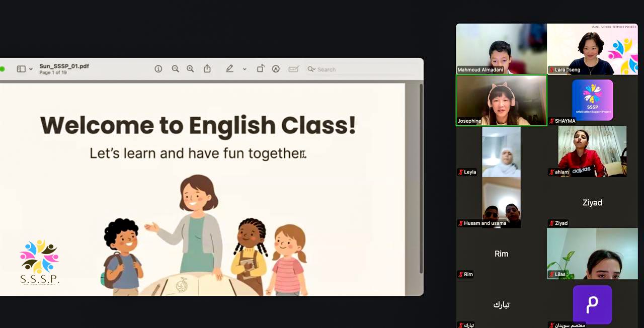Click the PDF vertical scrollbar

click(x=421, y=179)
